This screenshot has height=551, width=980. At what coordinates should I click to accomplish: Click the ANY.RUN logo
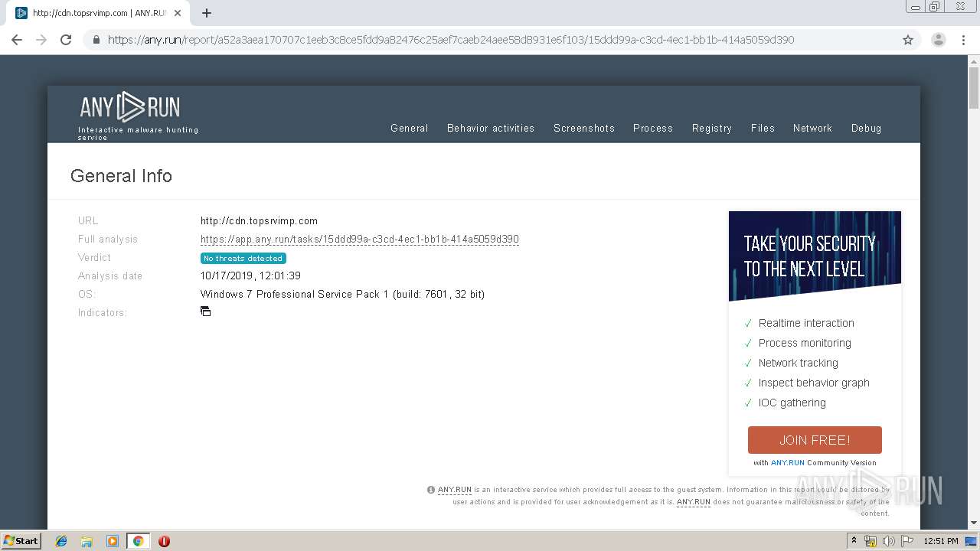[130, 108]
